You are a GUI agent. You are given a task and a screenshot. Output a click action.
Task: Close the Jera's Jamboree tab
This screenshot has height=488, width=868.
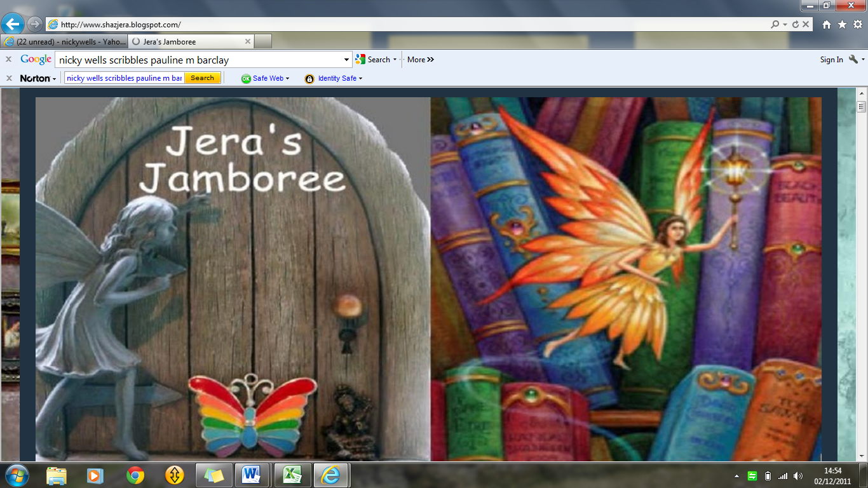[248, 42]
